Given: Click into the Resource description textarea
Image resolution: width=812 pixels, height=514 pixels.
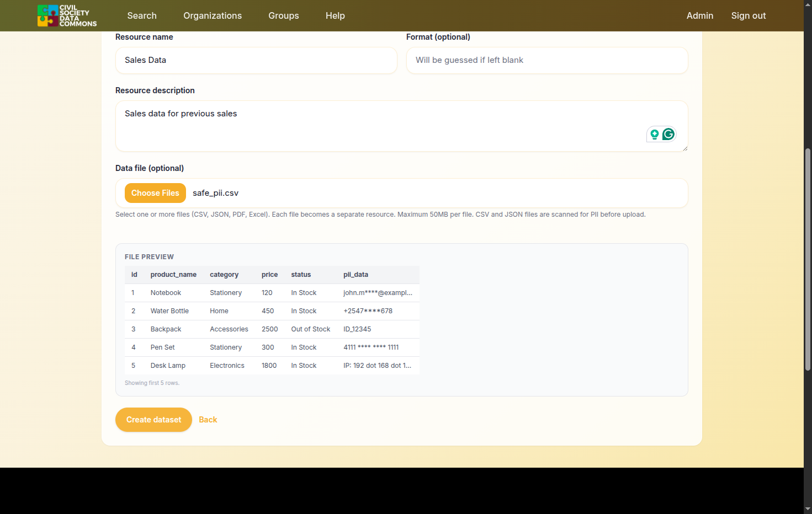Looking at the screenshot, I should (x=402, y=126).
